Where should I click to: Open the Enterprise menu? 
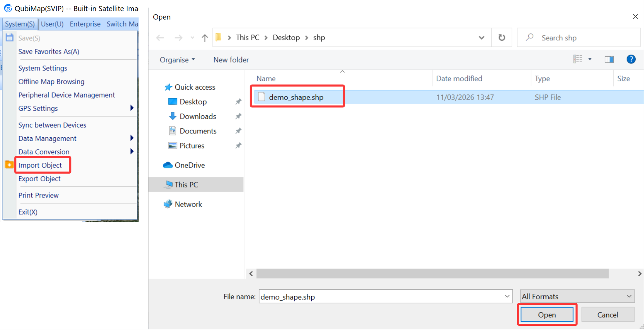(85, 24)
